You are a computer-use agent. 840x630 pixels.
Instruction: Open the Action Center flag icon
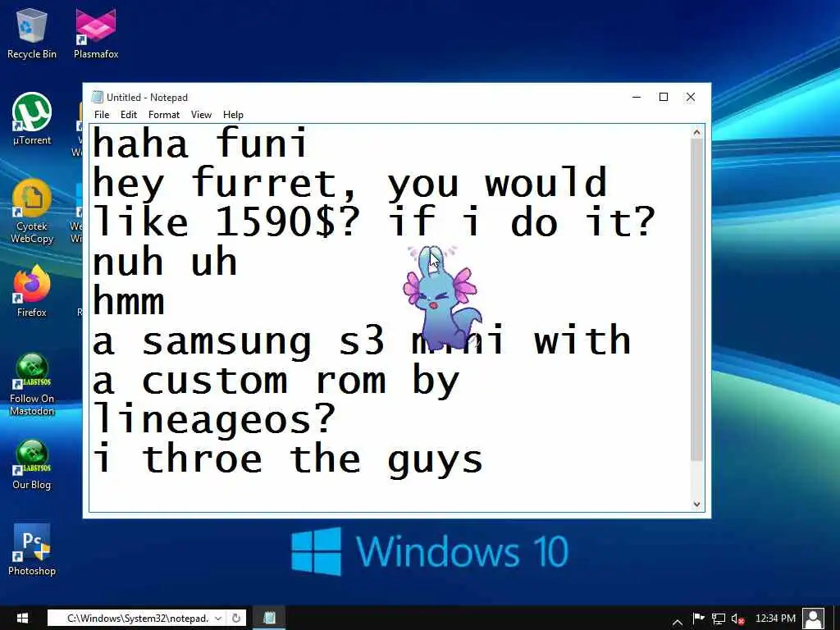[698, 619]
